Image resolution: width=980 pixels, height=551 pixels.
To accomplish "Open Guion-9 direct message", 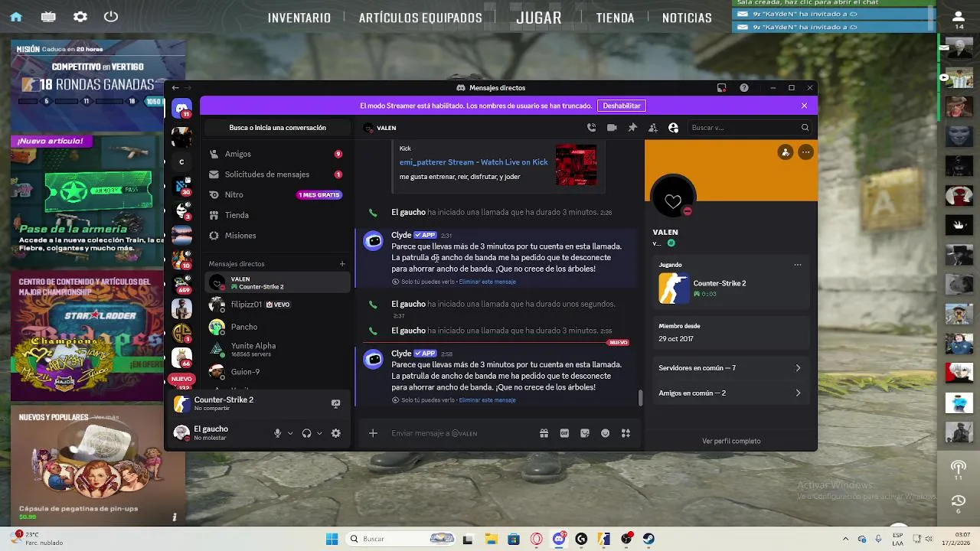I will pos(277,372).
